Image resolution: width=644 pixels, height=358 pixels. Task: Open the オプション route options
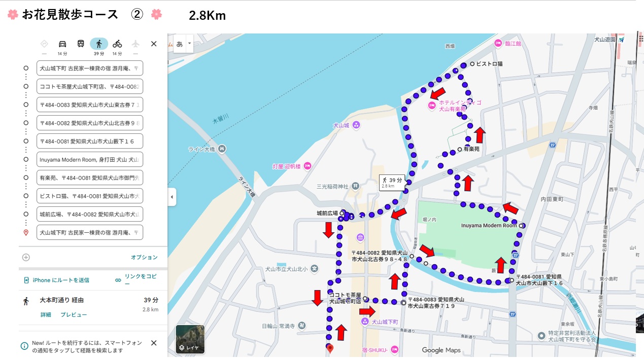pyautogui.click(x=144, y=257)
